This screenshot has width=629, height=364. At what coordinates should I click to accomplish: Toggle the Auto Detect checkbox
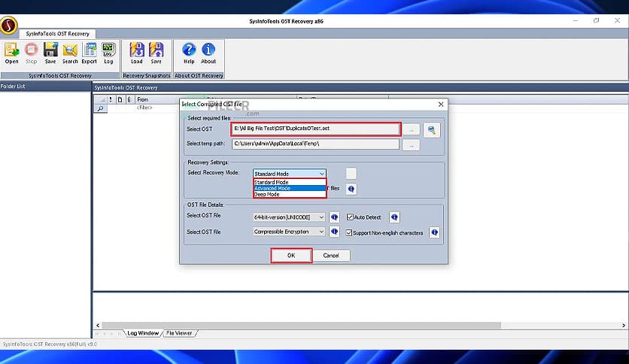350,217
